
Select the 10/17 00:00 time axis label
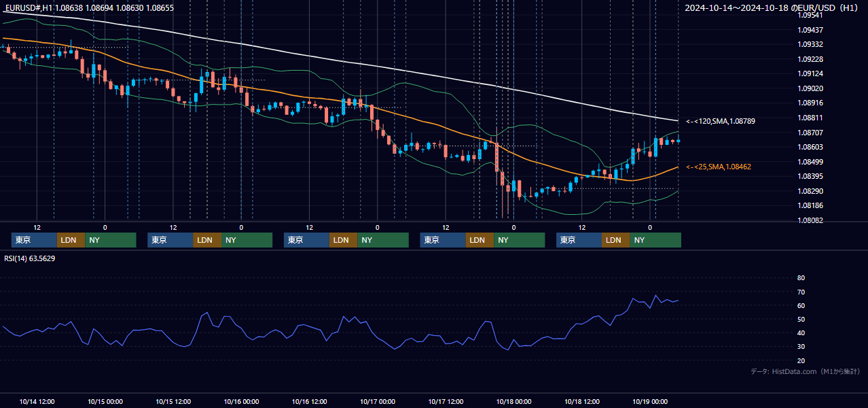coord(378,401)
